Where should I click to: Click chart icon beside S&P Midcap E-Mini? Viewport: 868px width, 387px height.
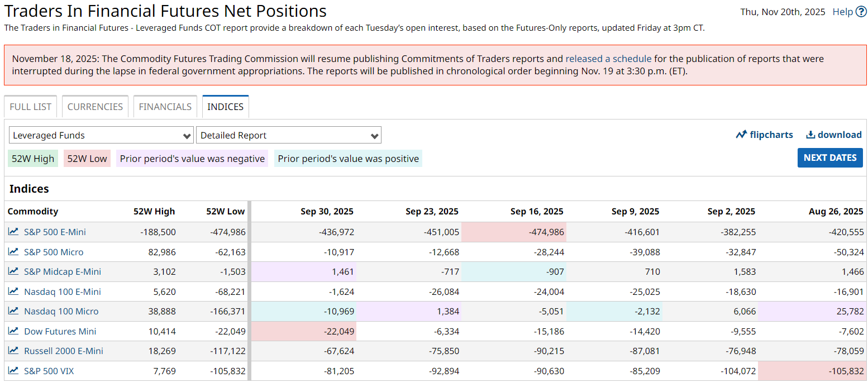point(13,271)
